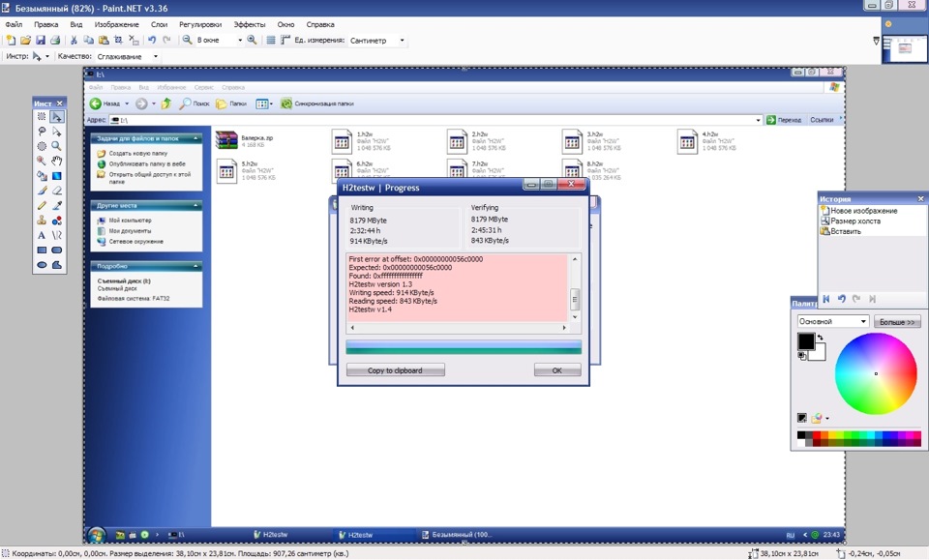This screenshot has width=929, height=560.
Task: Deselect all using toolbar icon
Action: point(134,41)
